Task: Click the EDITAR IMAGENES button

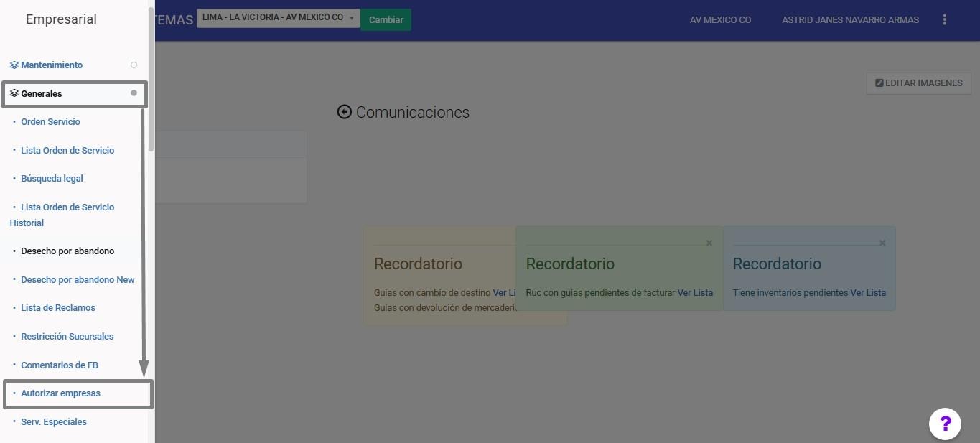Action: click(918, 83)
